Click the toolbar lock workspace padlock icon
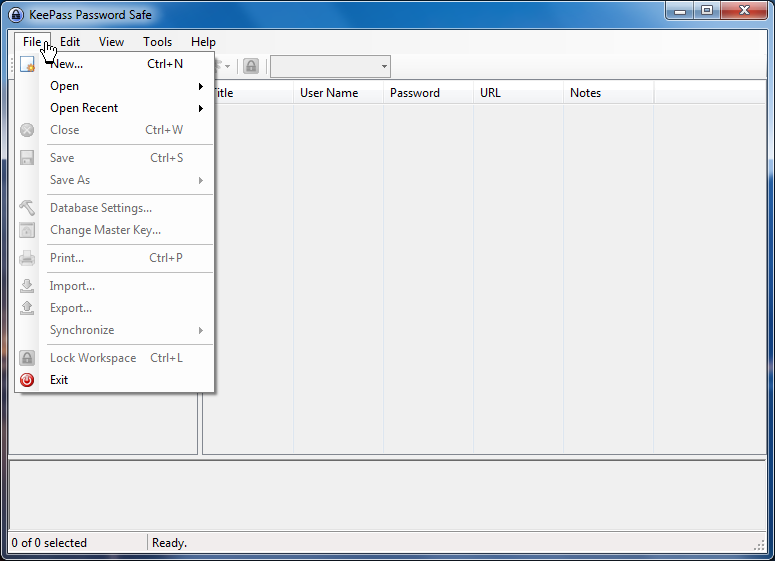This screenshot has height=561, width=775. pyautogui.click(x=251, y=66)
